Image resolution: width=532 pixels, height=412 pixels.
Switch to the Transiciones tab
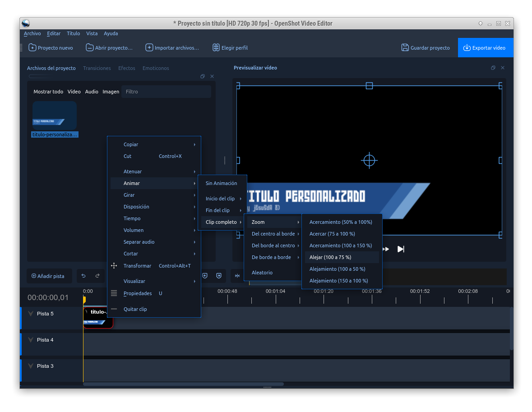[x=97, y=68]
